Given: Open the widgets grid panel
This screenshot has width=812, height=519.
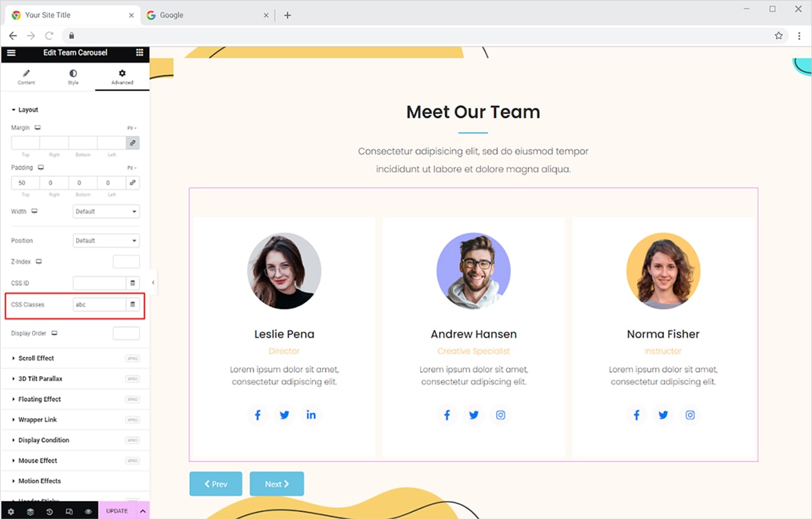Looking at the screenshot, I should click(140, 52).
